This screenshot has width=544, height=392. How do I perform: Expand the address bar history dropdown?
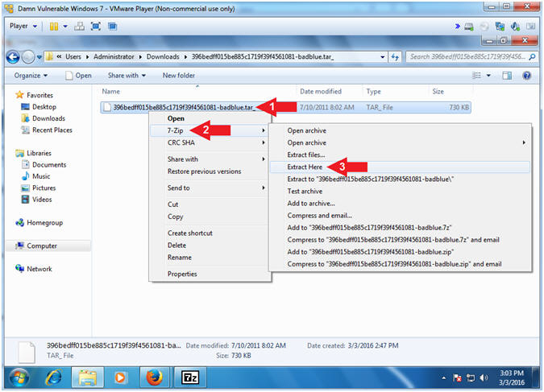(x=382, y=57)
